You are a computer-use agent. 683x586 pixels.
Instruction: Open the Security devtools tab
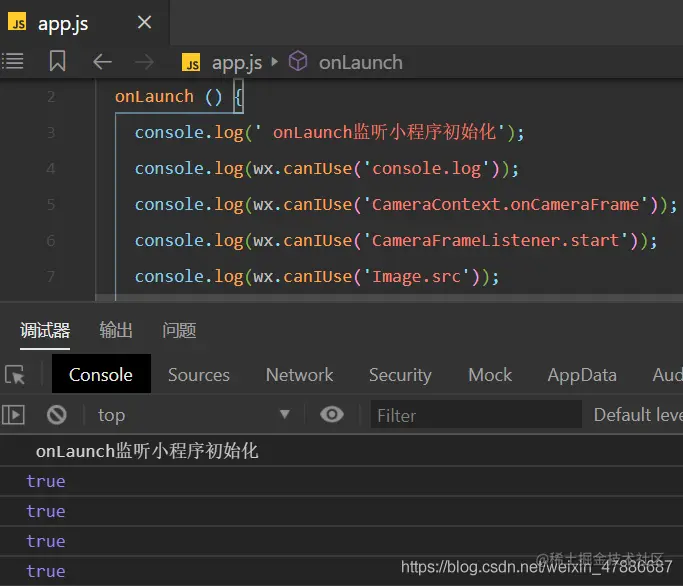pos(400,375)
